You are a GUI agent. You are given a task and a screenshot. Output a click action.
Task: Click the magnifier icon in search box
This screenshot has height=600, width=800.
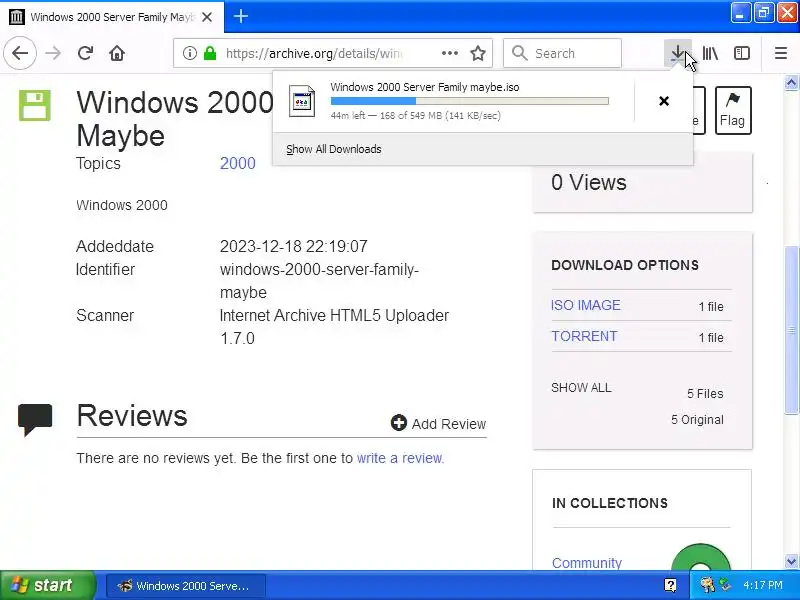(x=519, y=53)
